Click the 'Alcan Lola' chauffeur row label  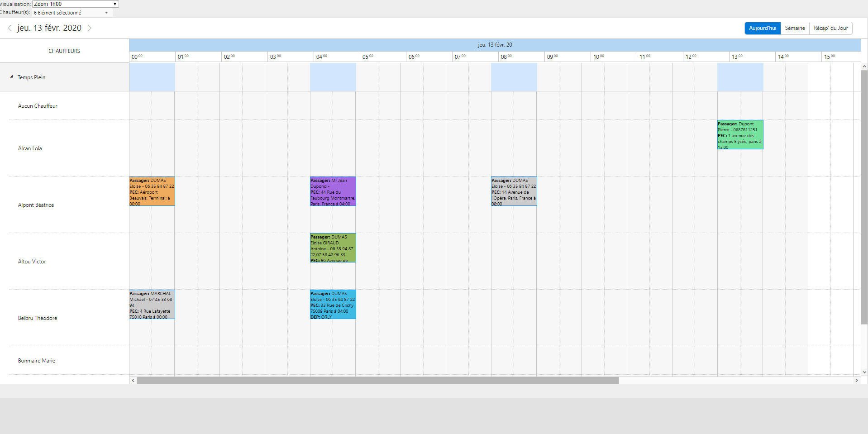[30, 148]
